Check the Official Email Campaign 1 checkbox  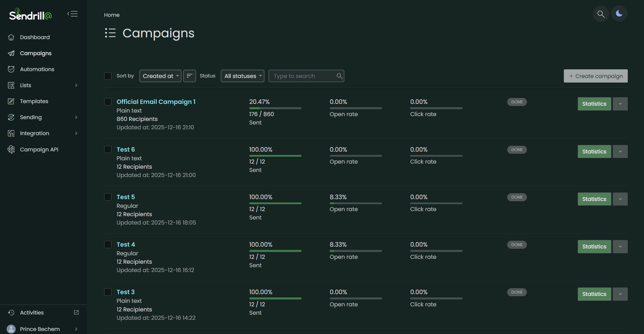(x=108, y=102)
